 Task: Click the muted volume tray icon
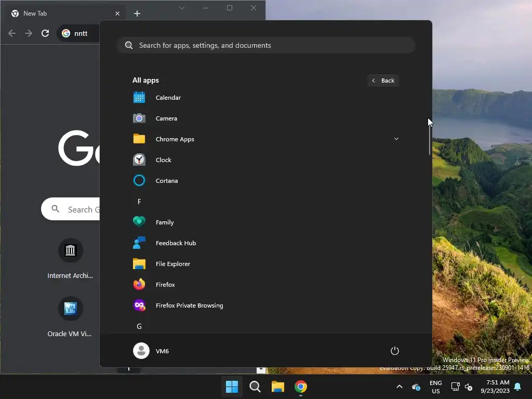pyautogui.click(x=469, y=387)
